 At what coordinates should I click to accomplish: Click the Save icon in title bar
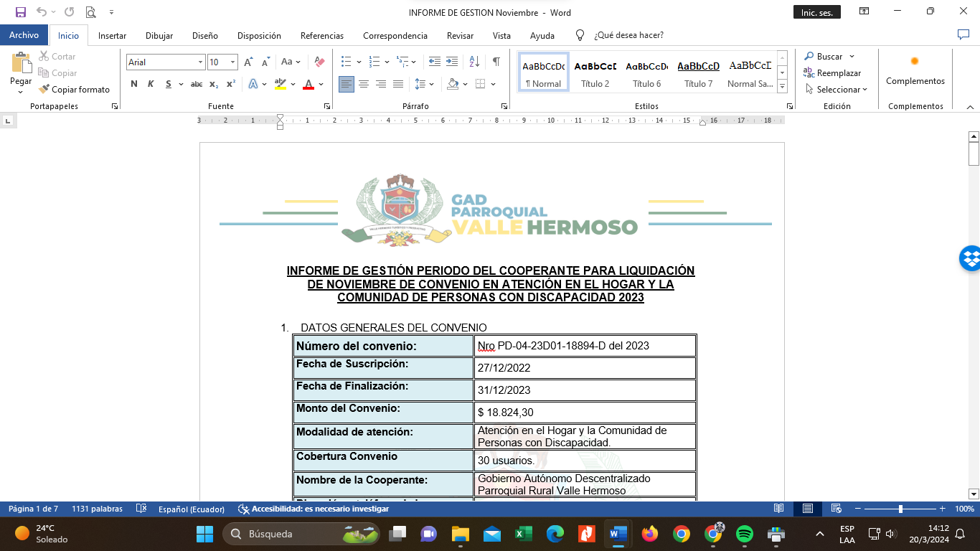20,12
